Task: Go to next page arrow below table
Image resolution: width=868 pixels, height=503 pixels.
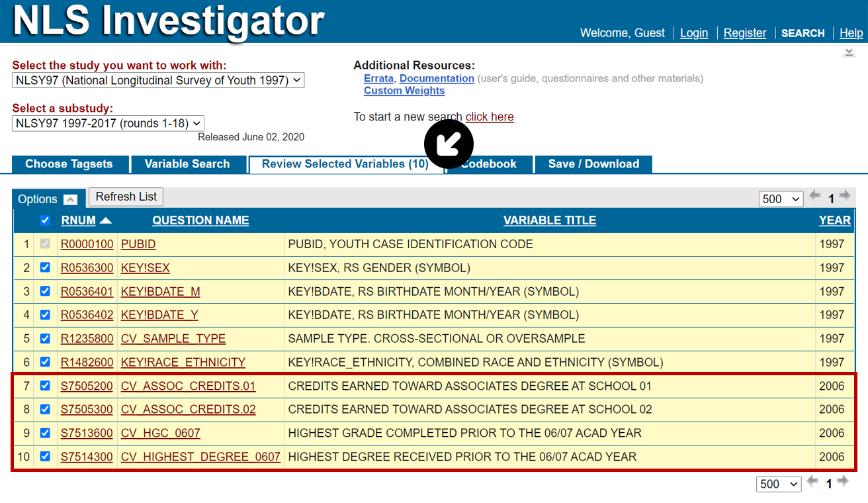Action: [x=842, y=482]
